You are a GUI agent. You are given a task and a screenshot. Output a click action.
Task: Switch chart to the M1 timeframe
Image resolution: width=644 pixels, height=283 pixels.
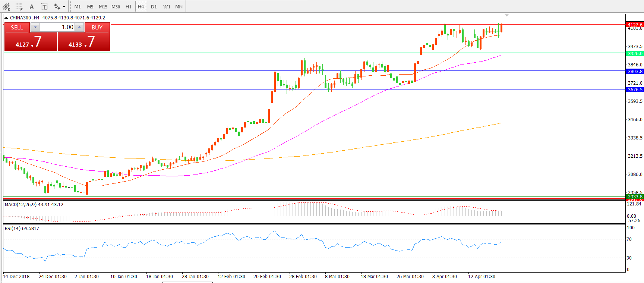[78, 7]
